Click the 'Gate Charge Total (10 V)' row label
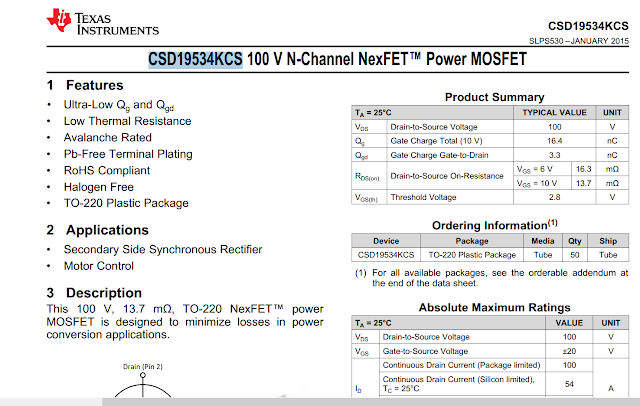This screenshot has width=640, height=406. click(436, 141)
